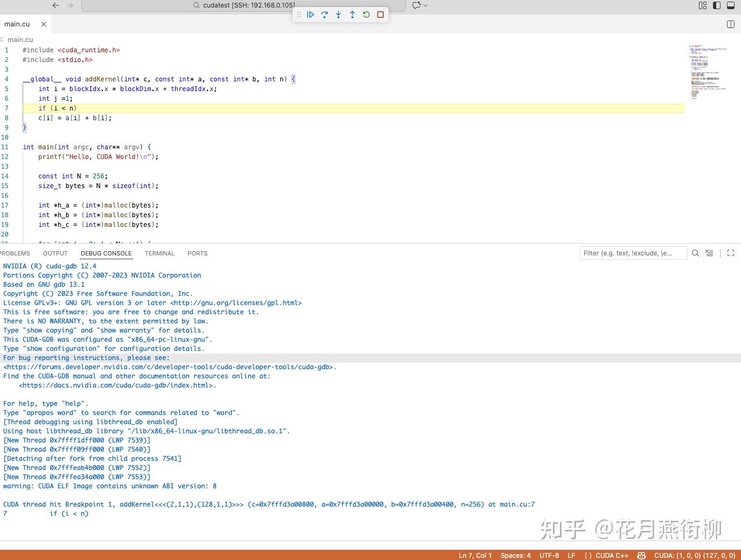Step out of the current function
The height and width of the screenshot is (560, 741).
tap(352, 15)
